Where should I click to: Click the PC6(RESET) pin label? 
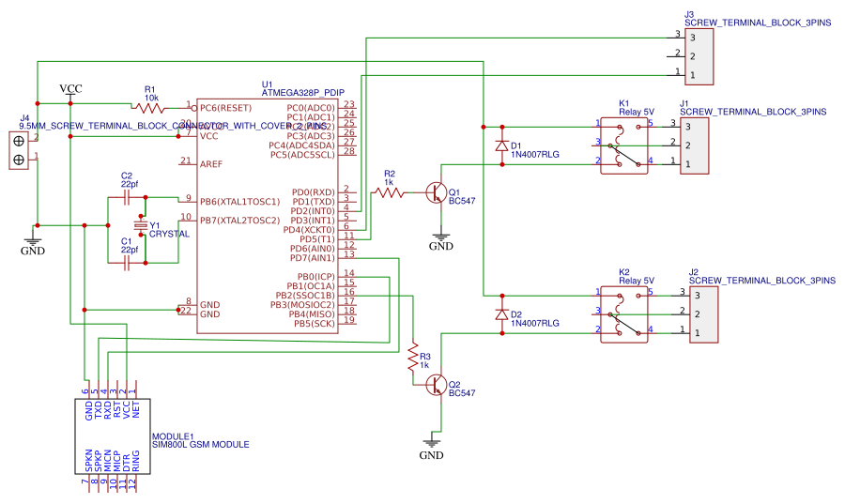225,108
